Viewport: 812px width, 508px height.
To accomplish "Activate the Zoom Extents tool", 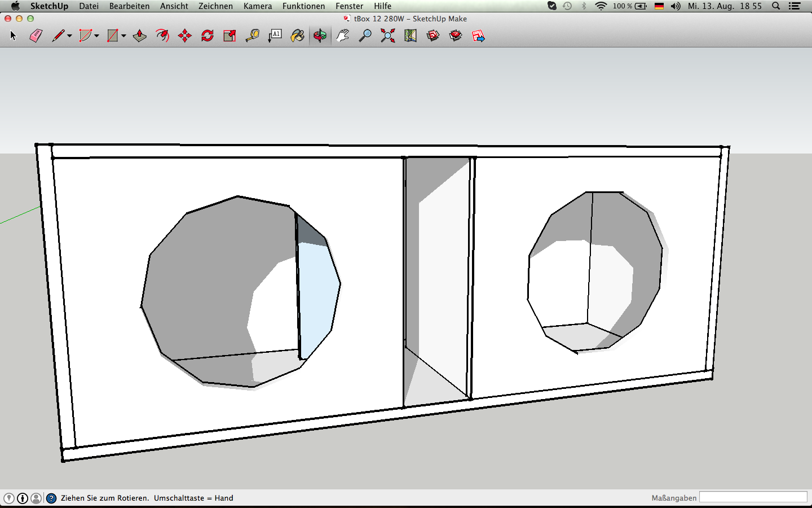I will click(387, 36).
